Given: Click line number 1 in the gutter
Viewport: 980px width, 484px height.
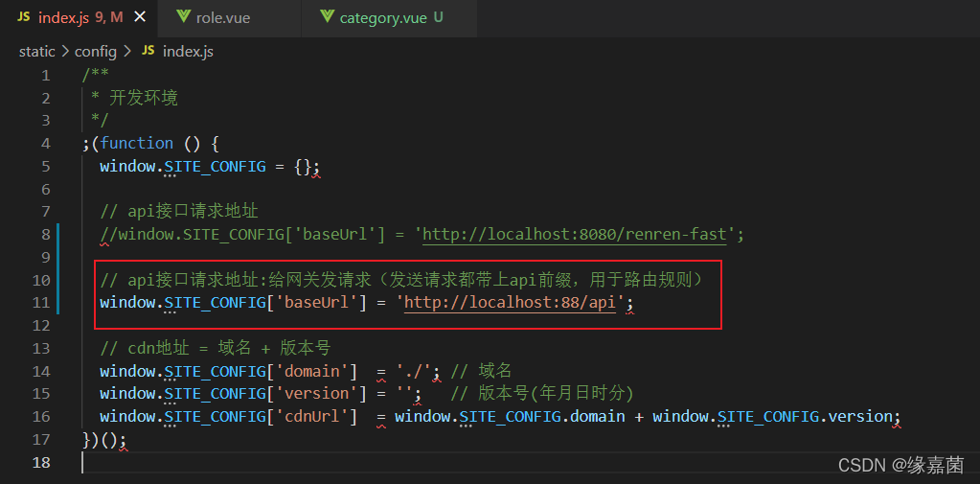Looking at the screenshot, I should [x=45, y=75].
